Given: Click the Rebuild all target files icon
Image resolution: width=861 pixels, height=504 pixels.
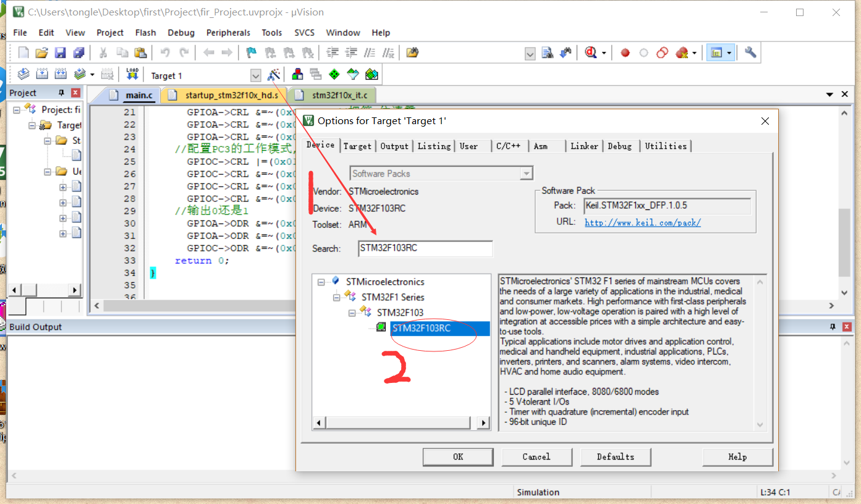Looking at the screenshot, I should pos(61,75).
